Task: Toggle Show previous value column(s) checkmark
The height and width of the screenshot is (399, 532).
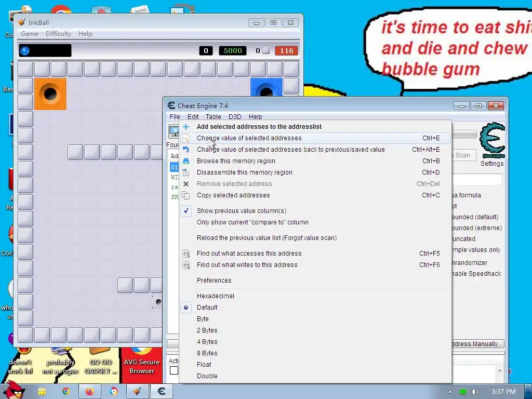Action: pyautogui.click(x=186, y=211)
